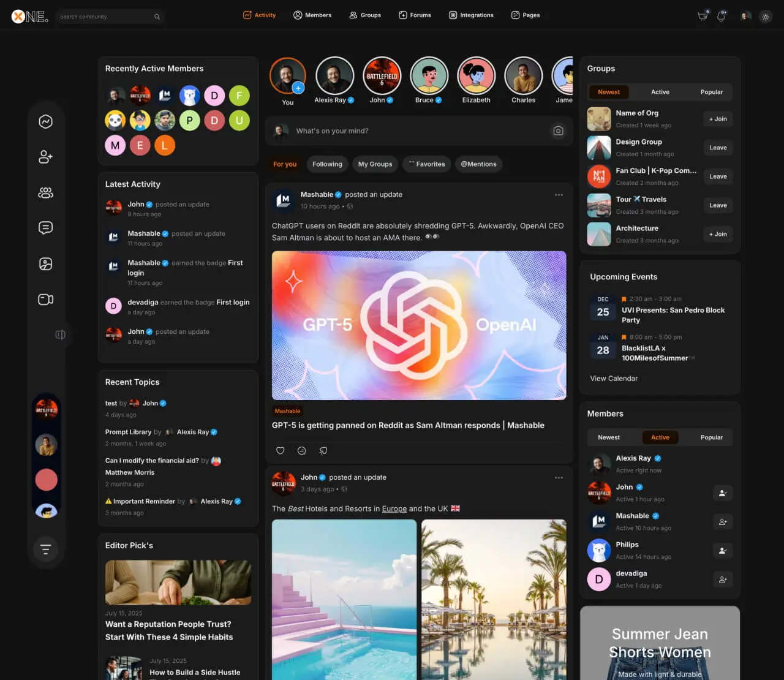Join the Architecture group
The width and height of the screenshot is (784, 680).
tap(718, 234)
